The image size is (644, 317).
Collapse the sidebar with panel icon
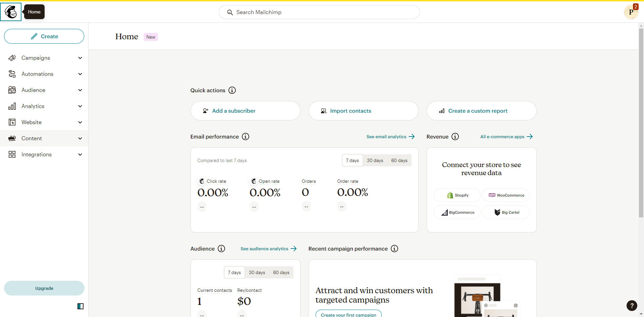(x=80, y=306)
